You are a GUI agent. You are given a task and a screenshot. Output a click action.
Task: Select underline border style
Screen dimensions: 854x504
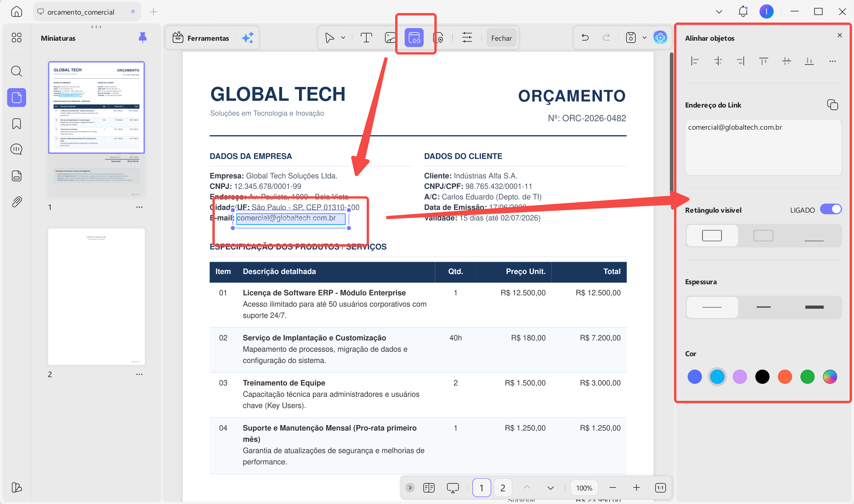[x=814, y=236]
